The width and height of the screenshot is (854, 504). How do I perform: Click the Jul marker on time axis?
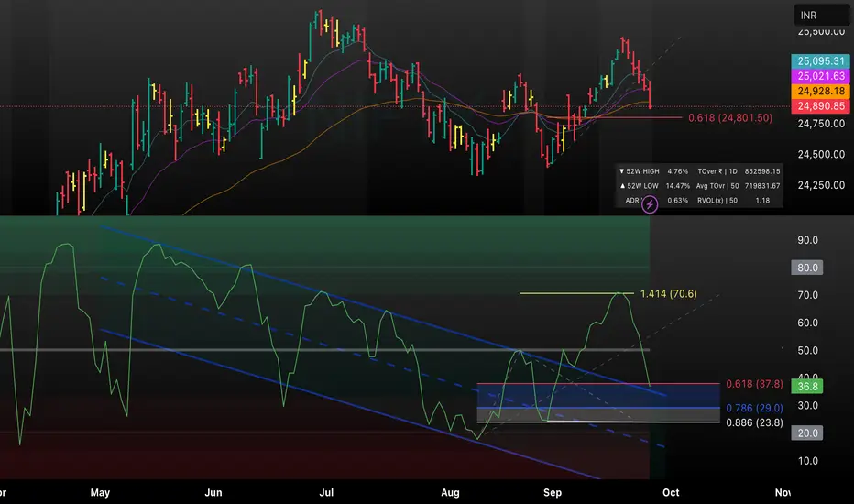point(326,493)
